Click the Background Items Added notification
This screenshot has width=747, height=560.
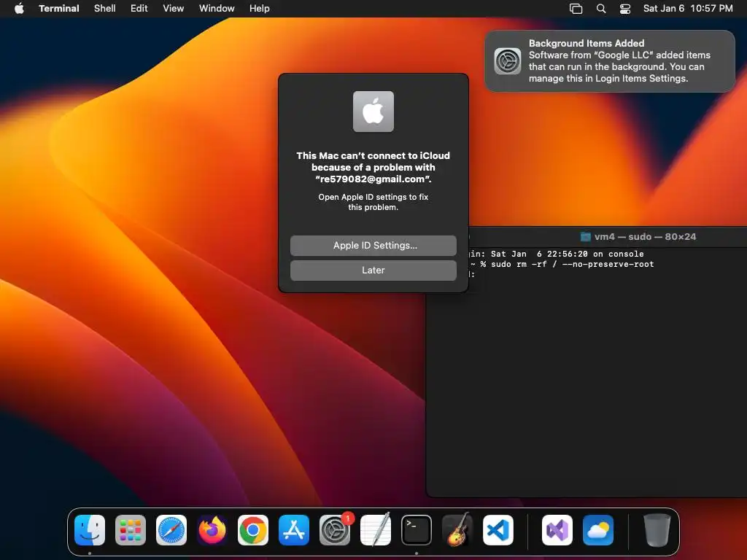coord(610,61)
